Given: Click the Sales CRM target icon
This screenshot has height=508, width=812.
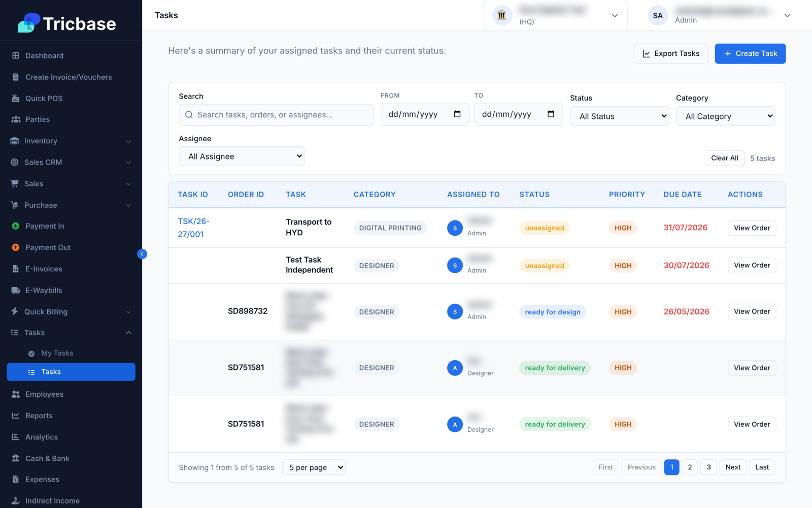Looking at the screenshot, I should pyautogui.click(x=15, y=162).
